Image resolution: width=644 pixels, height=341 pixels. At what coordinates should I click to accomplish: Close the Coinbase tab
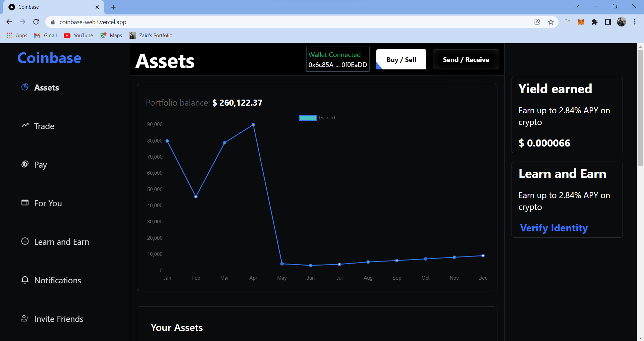[97, 7]
